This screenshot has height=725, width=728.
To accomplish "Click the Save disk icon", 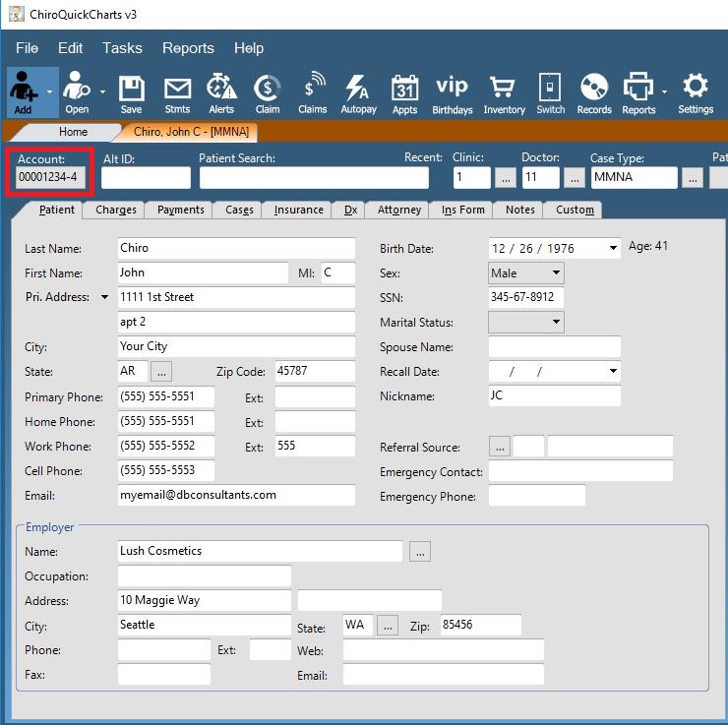I will tap(131, 91).
